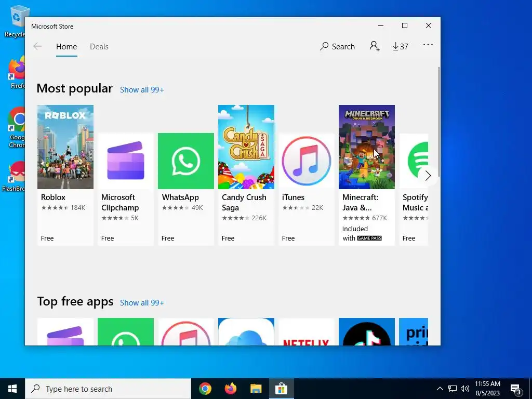Click Candy Crush 226K star rating
The height and width of the screenshot is (399, 532).
[244, 218]
